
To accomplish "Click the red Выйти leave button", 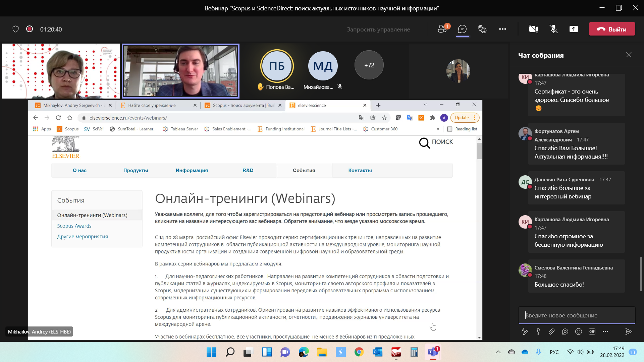I will click(x=612, y=29).
